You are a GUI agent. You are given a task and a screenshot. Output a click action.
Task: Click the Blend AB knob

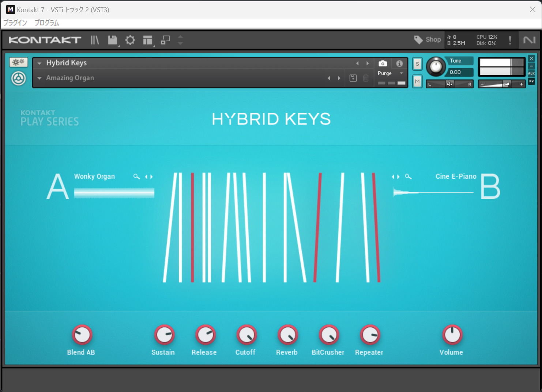[82, 335]
